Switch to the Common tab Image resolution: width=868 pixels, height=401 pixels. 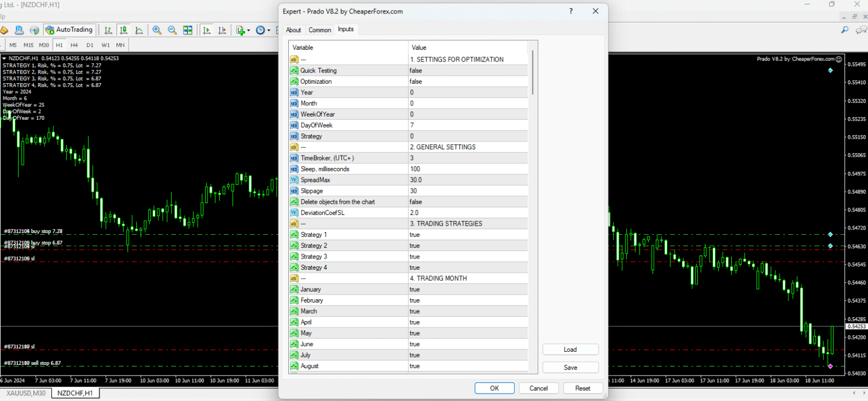click(x=320, y=30)
